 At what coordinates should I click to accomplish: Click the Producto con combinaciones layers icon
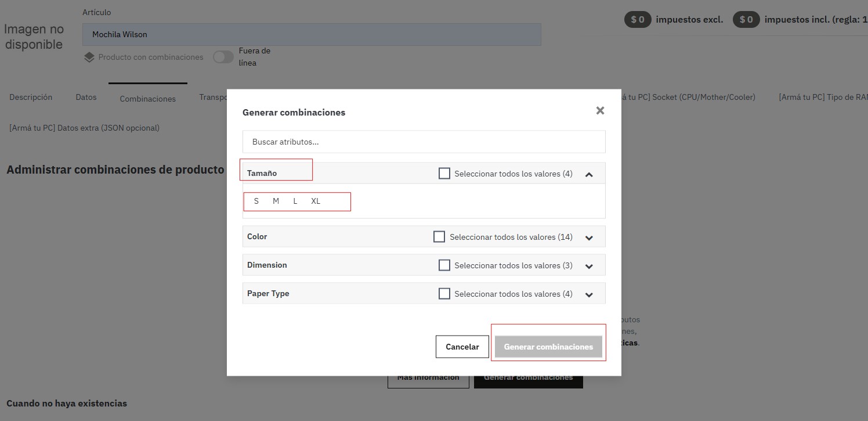click(x=89, y=57)
